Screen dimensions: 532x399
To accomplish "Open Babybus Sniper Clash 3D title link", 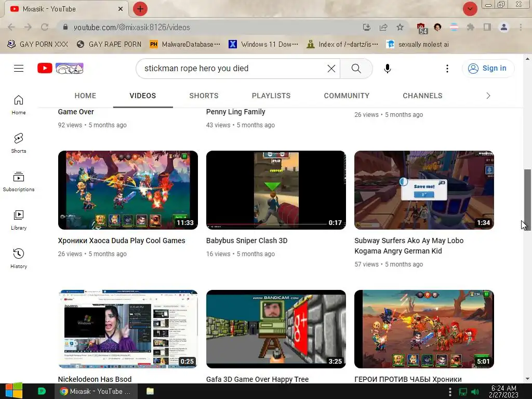I will [247, 241].
